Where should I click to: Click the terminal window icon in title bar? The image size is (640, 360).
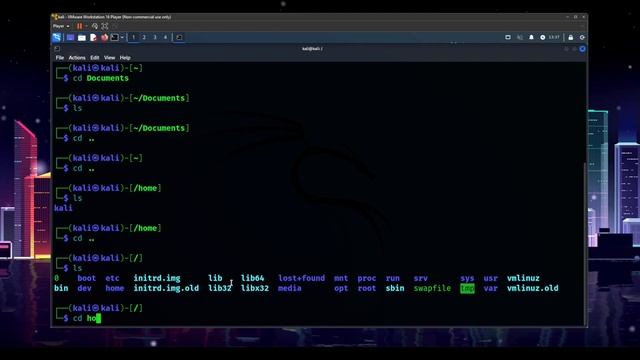click(57, 49)
